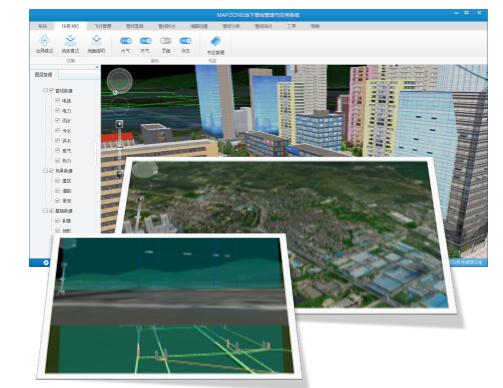Collapse the 管线数据 tree group
This screenshot has width=503, height=388.
coord(45,90)
